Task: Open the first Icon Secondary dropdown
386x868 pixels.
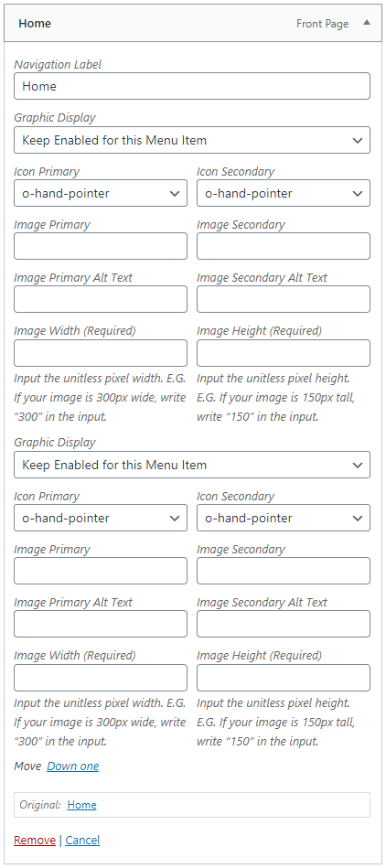Action: tap(283, 193)
